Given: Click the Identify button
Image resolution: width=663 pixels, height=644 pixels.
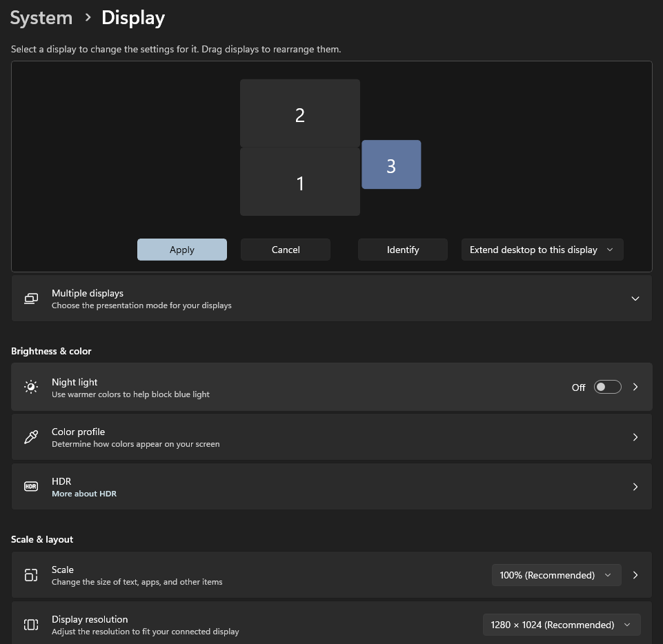Looking at the screenshot, I should coord(403,250).
